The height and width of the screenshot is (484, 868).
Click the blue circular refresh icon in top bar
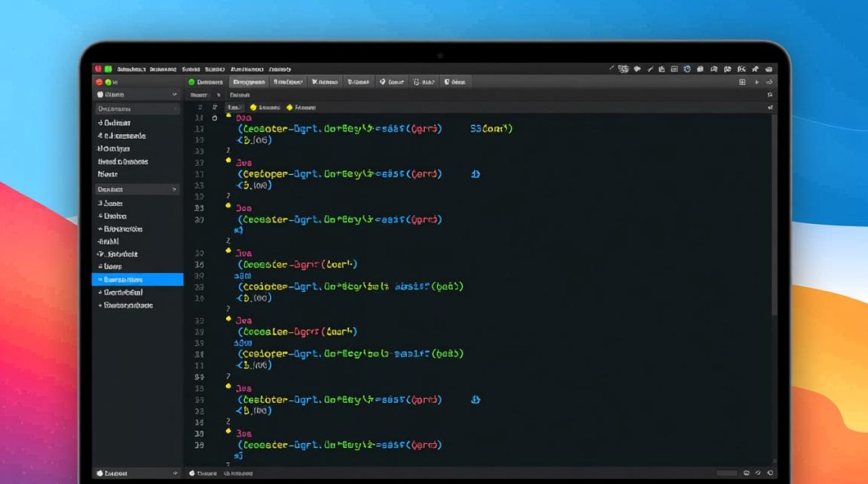687,69
